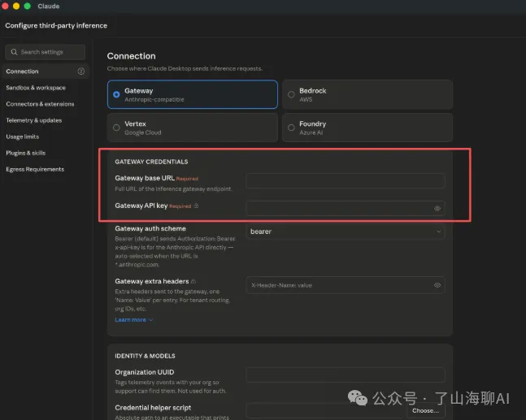The image size is (526, 420).
Task: Choose the Bedrock AWS provider
Action: coord(367,94)
